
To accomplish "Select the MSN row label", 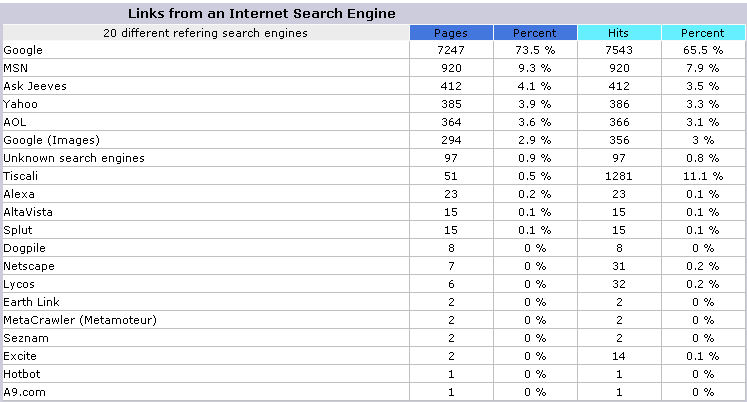I will [16, 68].
